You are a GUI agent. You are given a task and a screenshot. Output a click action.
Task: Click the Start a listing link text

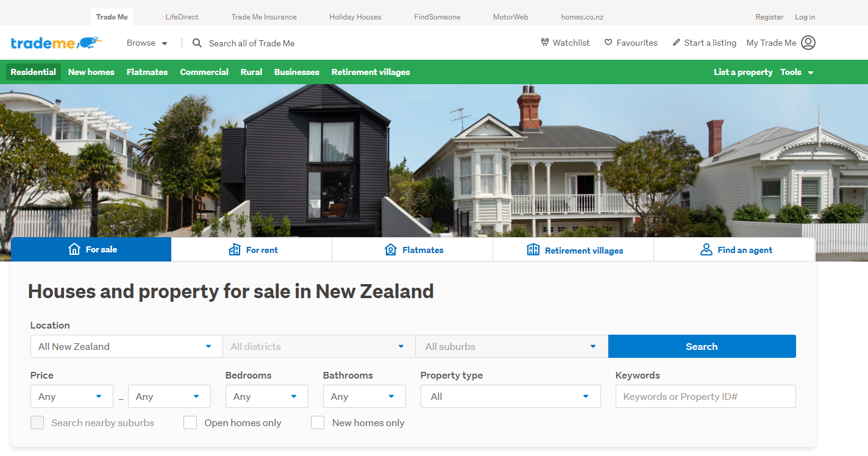pyautogui.click(x=710, y=43)
